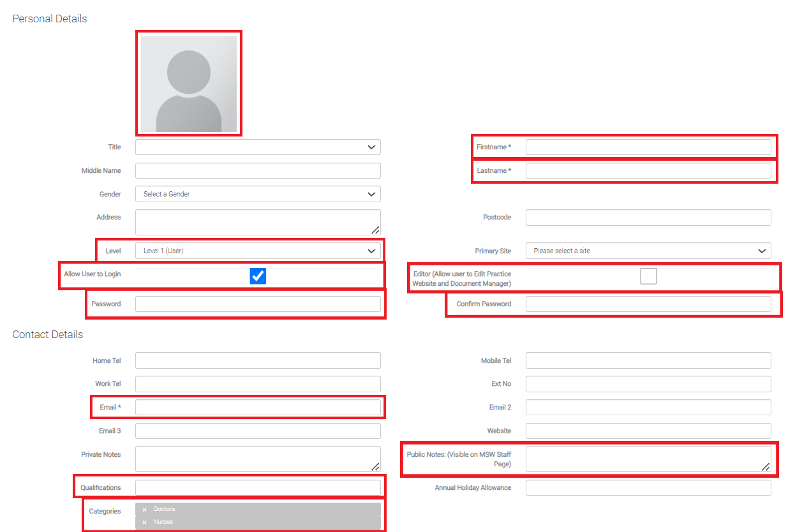The width and height of the screenshot is (795, 532).
Task: Focus the Confirm Password input field
Action: pyautogui.click(x=648, y=304)
